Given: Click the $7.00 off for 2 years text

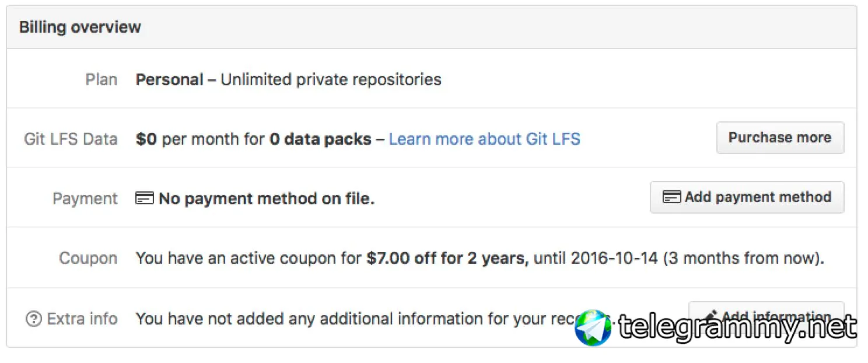Looking at the screenshot, I should pos(447,258).
